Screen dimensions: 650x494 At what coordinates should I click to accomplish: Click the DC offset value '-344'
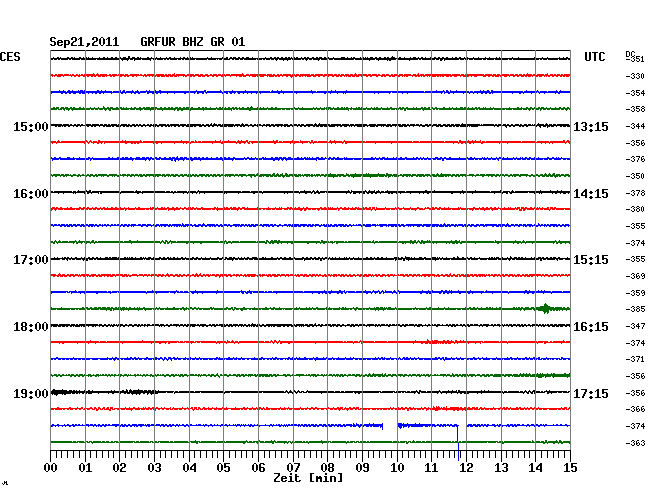[x=635, y=126]
